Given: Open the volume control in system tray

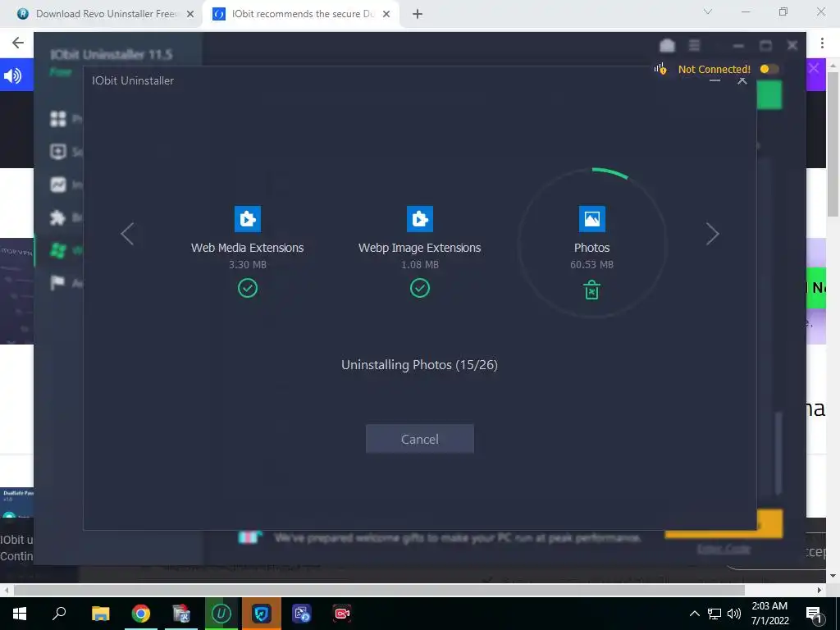Looking at the screenshot, I should pos(734,614).
